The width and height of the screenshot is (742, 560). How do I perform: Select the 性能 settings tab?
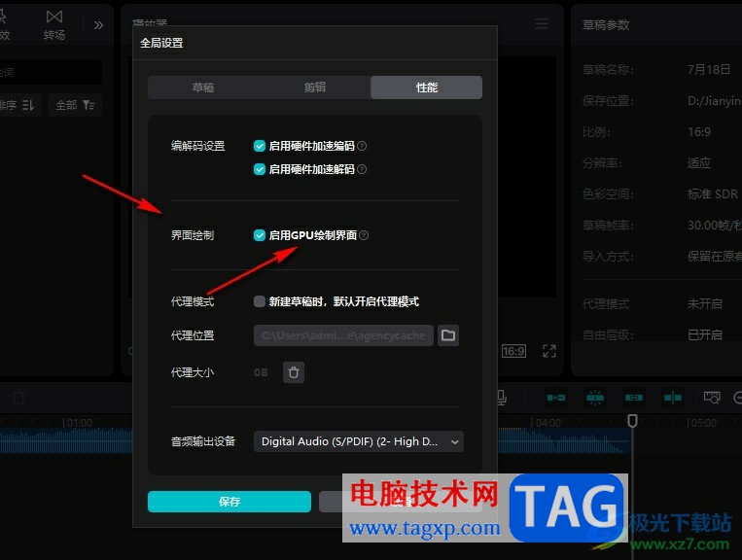[426, 87]
